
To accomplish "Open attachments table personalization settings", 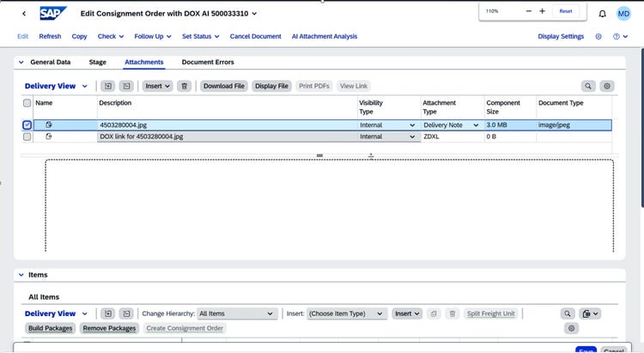I will pos(607,86).
